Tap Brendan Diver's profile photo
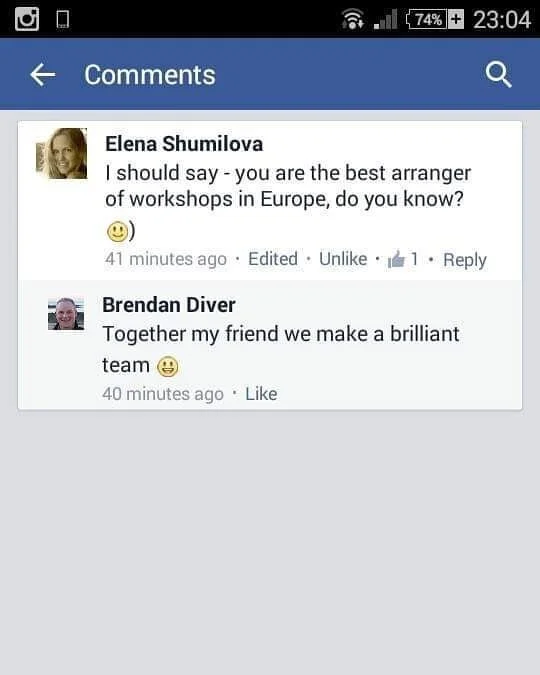 [x=66, y=314]
